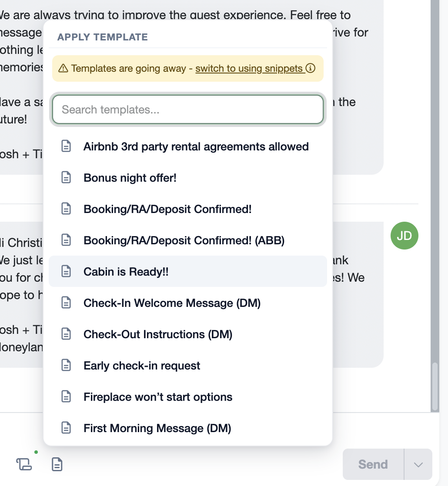Viewport: 448px width, 486px height.
Task: Click the document icon beside Bonus night offer
Action: [66, 178]
